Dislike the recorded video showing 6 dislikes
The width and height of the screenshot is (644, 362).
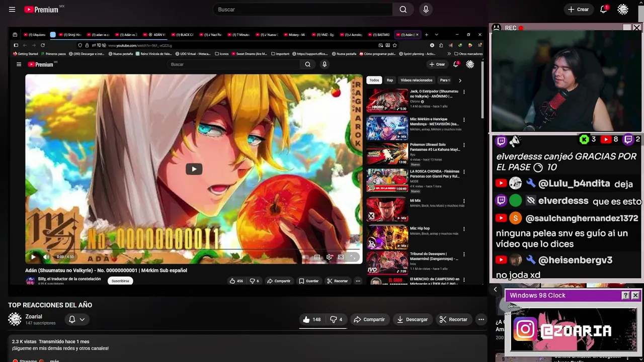pyautogui.click(x=255, y=281)
